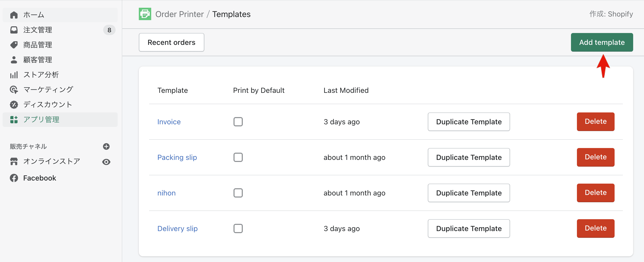Click nihon's 'about 1 month ago' cell

tap(355, 193)
